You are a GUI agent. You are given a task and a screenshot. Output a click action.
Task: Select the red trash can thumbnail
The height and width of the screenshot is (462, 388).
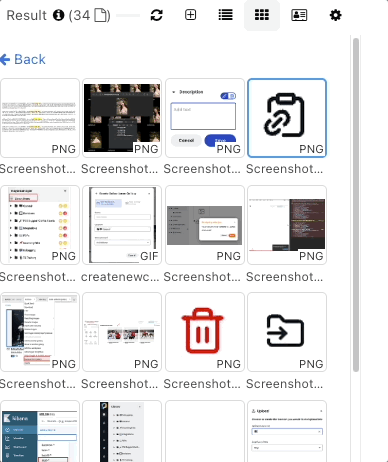point(205,332)
